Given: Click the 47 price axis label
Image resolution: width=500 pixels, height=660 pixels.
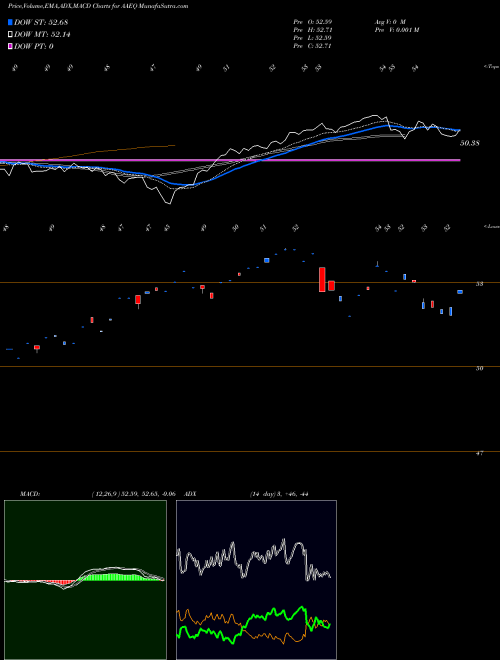Looking at the screenshot, I should click(x=479, y=453).
